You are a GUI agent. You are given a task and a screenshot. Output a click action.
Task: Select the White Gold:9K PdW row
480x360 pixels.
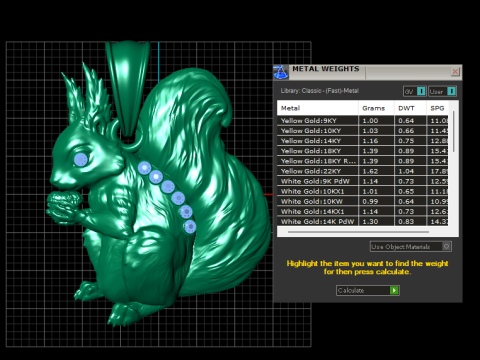(x=363, y=181)
